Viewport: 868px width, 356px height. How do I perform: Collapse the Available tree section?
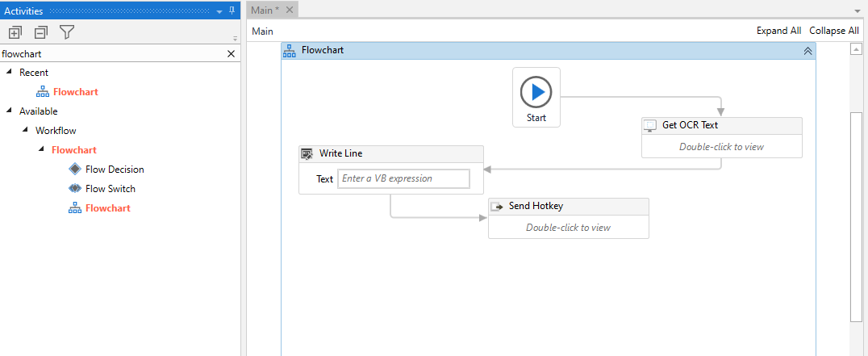[8, 111]
